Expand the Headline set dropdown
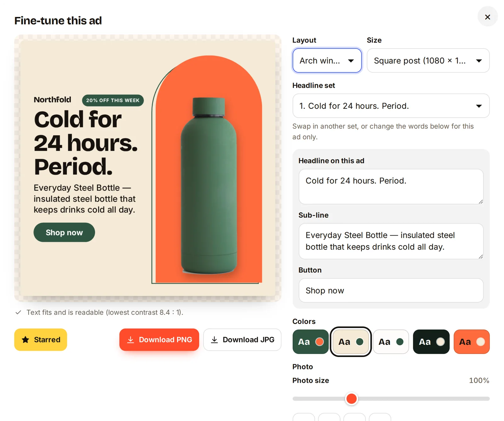Image resolution: width=504 pixels, height=421 pixels. click(x=391, y=106)
